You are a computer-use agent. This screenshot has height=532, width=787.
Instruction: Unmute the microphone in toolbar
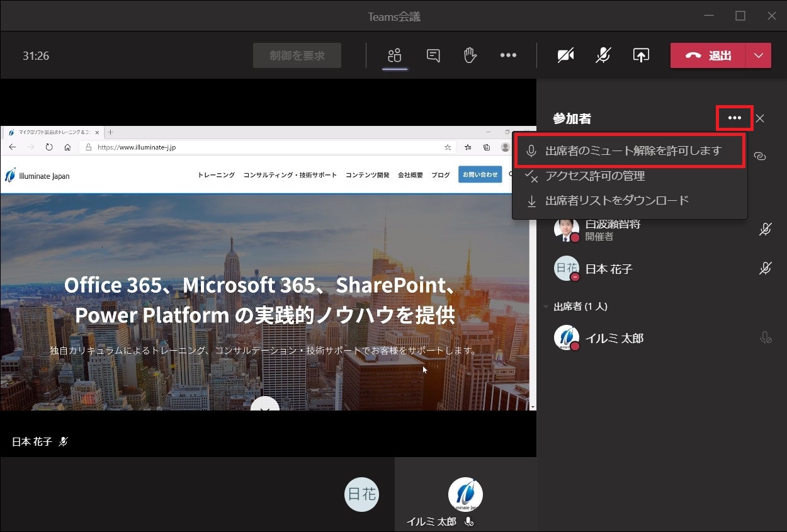click(603, 55)
